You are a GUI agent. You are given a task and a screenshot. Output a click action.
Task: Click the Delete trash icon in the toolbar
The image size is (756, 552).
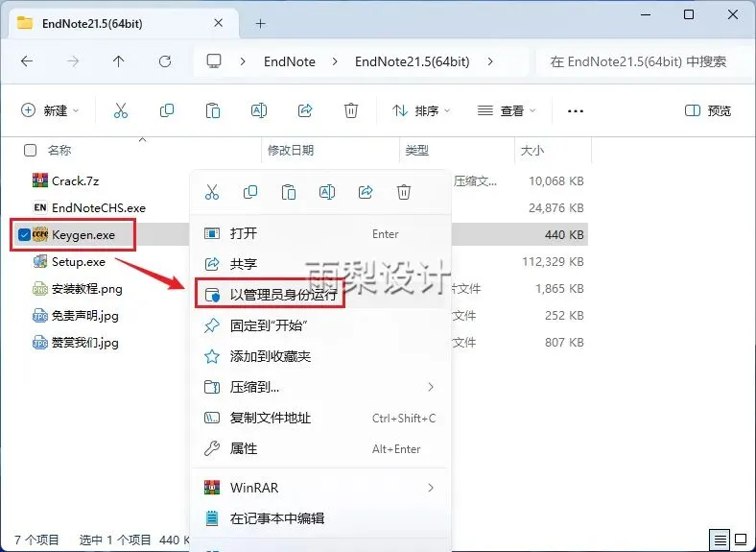[x=351, y=111]
